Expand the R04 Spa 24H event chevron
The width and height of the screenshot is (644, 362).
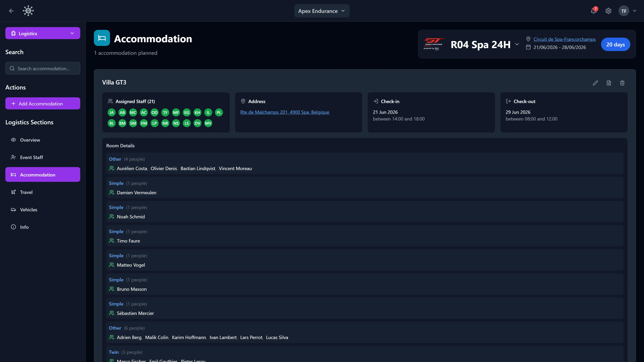[517, 44]
